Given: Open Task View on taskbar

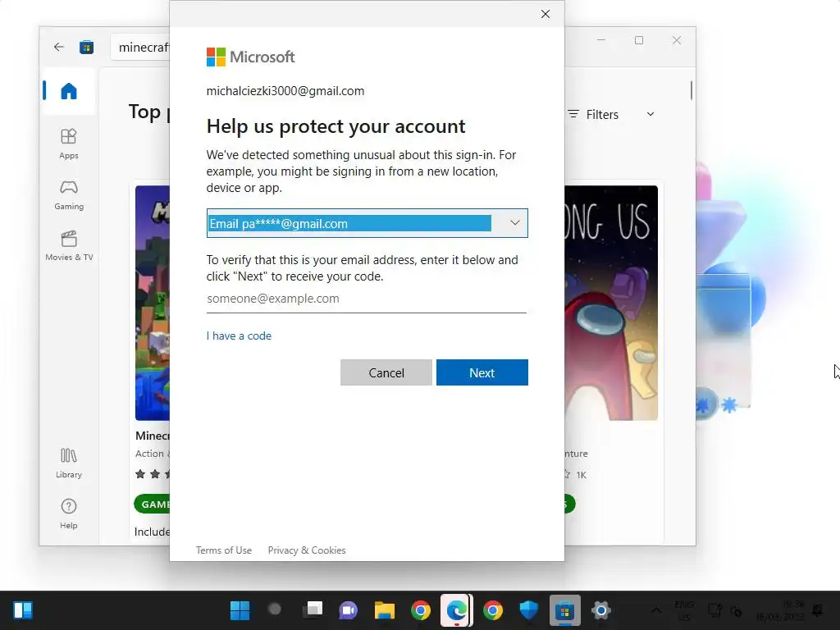Looking at the screenshot, I should [313, 609].
